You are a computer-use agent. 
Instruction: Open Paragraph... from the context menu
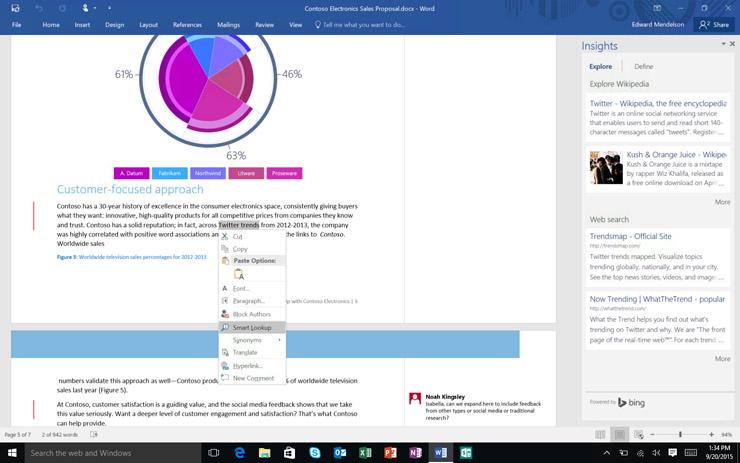click(252, 301)
